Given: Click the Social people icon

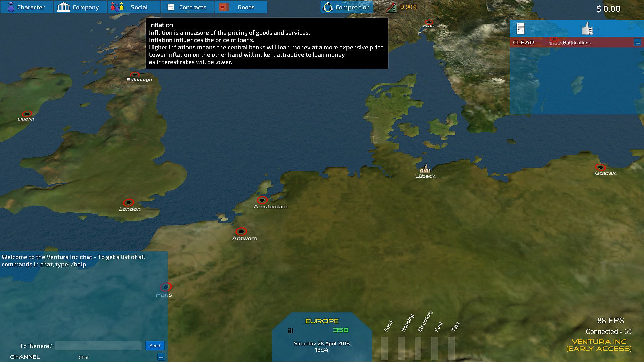Looking at the screenshot, I should pyautogui.click(x=117, y=7).
